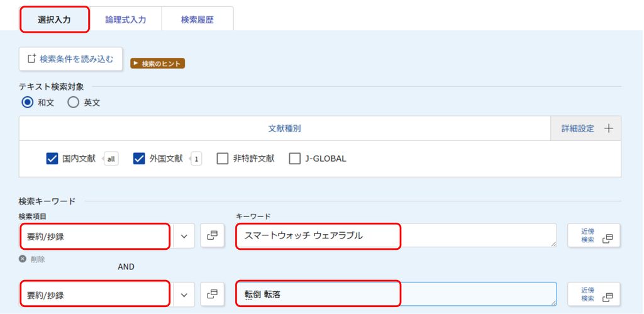Open the second row 近傍検索 popup
The height and width of the screenshot is (314, 644).
click(594, 294)
